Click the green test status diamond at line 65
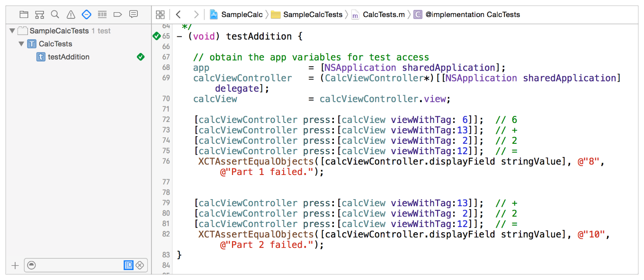The image size is (644, 280). 157,36
